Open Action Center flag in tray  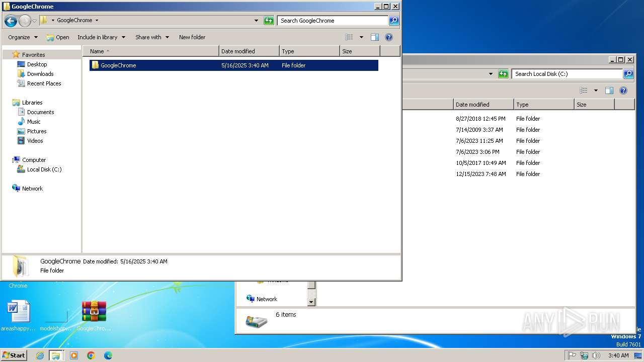point(572,355)
